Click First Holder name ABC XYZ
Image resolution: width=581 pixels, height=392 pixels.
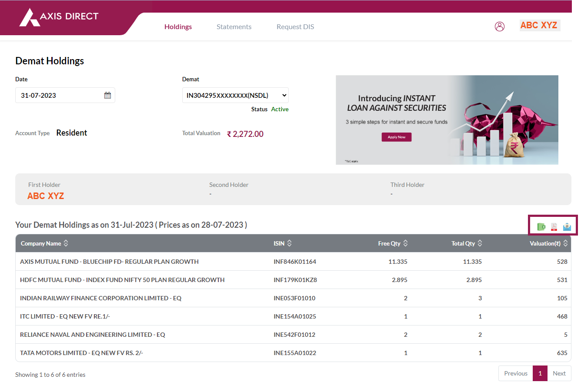(46, 196)
